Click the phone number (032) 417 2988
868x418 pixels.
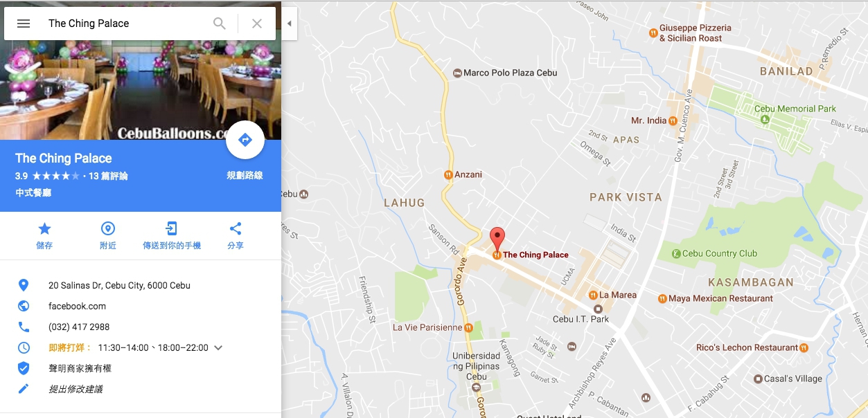click(79, 327)
